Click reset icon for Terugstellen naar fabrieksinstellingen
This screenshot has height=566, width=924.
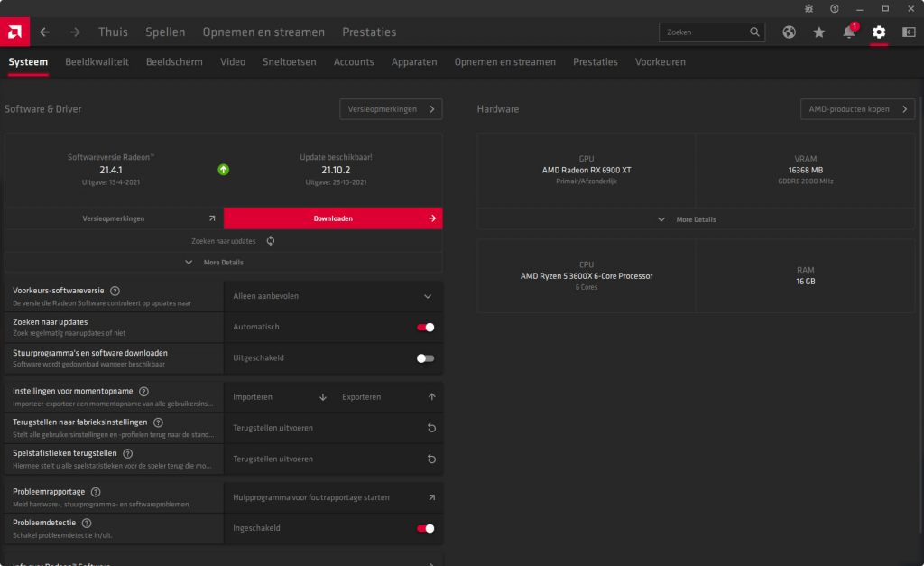[x=431, y=428]
